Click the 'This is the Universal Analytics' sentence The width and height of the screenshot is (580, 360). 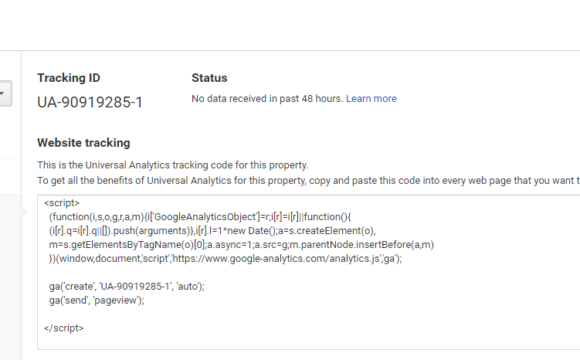click(172, 165)
